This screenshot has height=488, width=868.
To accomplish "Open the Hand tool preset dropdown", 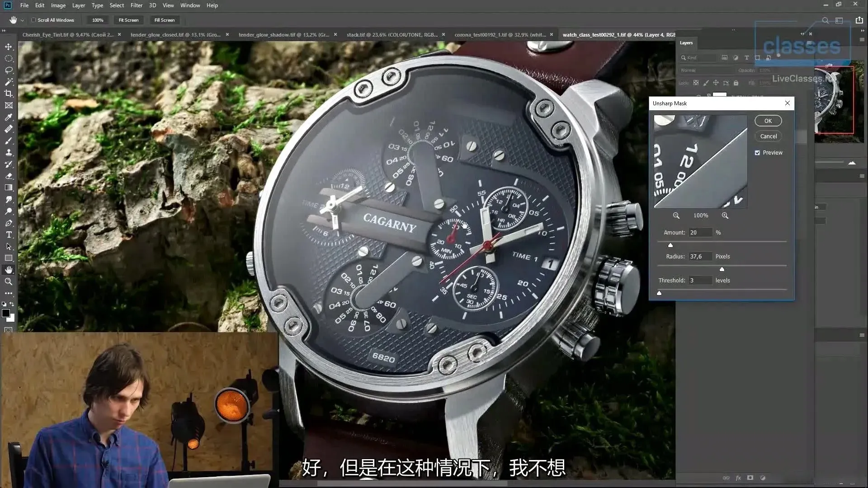I will [22, 20].
